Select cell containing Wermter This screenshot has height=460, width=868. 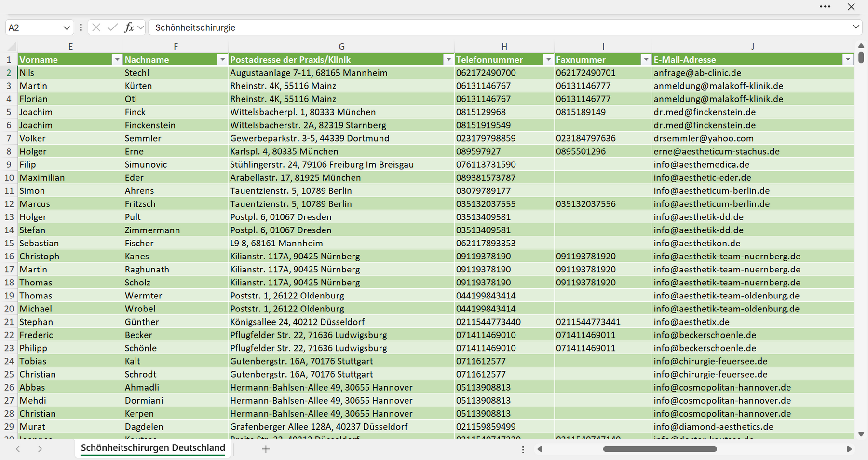(176, 296)
